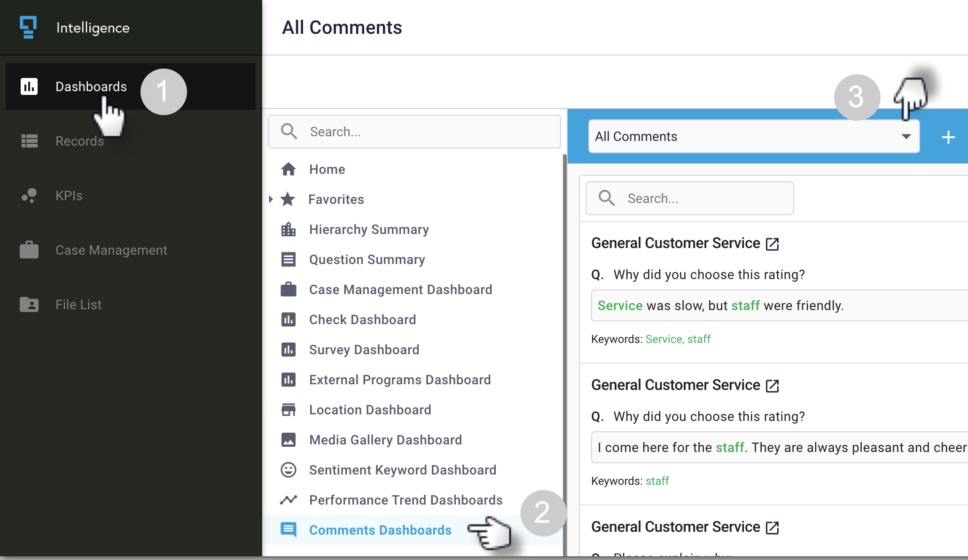Select Performance Trend Dashboards
The width and height of the screenshot is (968, 560).
(406, 500)
